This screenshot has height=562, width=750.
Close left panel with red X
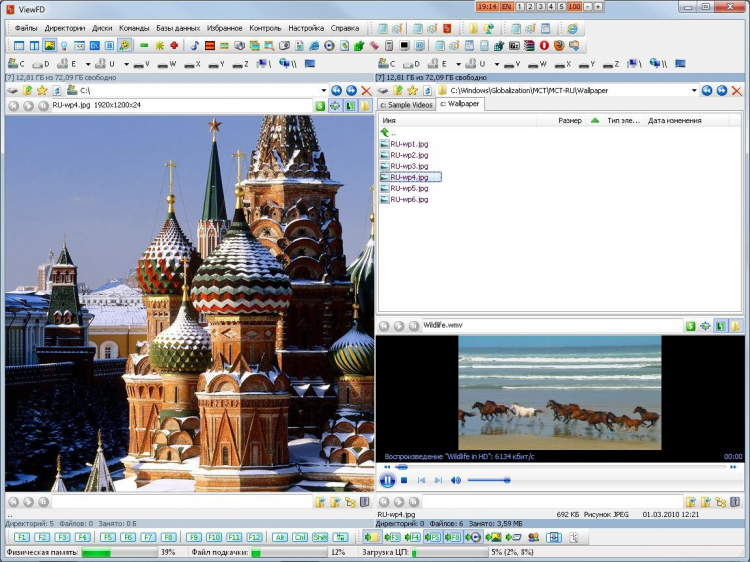pos(366,90)
